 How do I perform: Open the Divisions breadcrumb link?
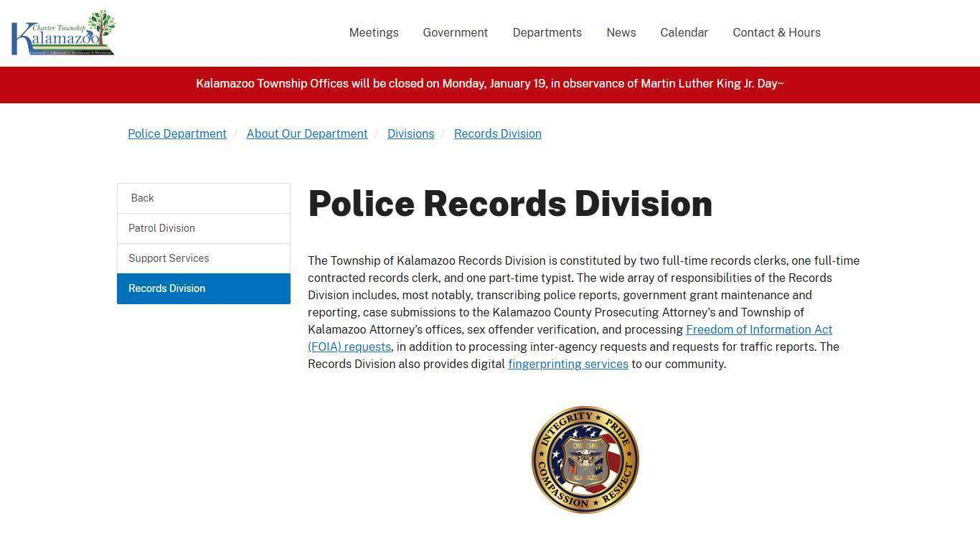pyautogui.click(x=410, y=133)
